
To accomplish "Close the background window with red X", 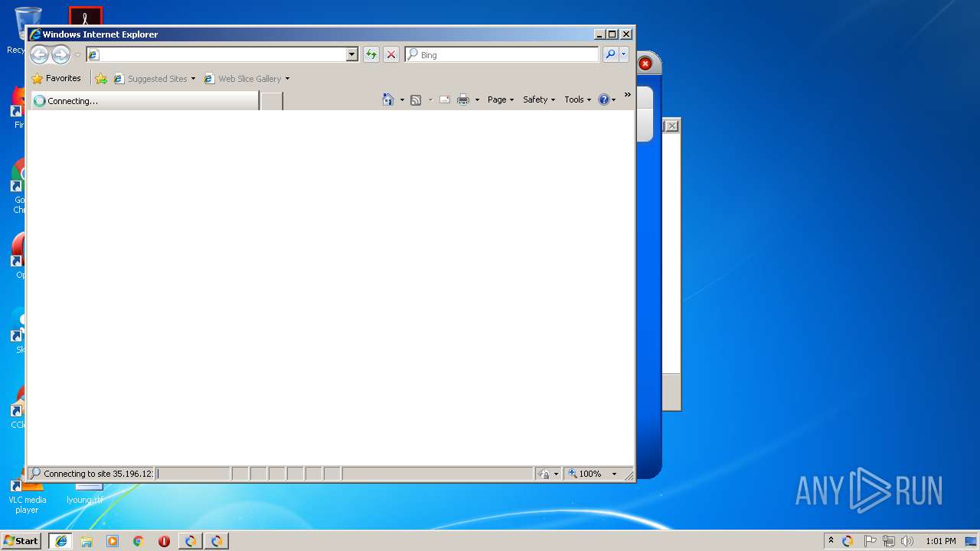I will click(645, 64).
